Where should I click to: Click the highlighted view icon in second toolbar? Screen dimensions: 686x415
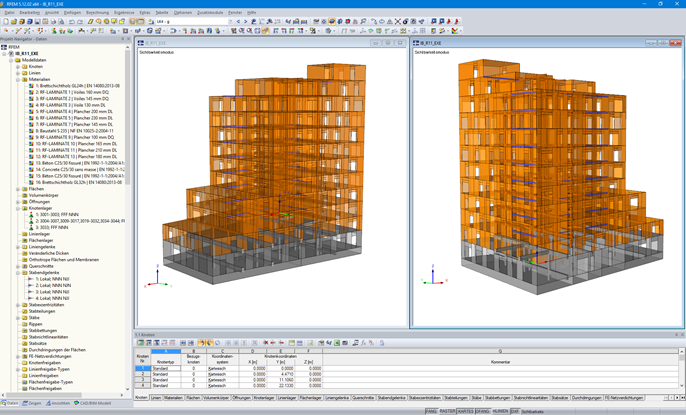[x=265, y=31]
